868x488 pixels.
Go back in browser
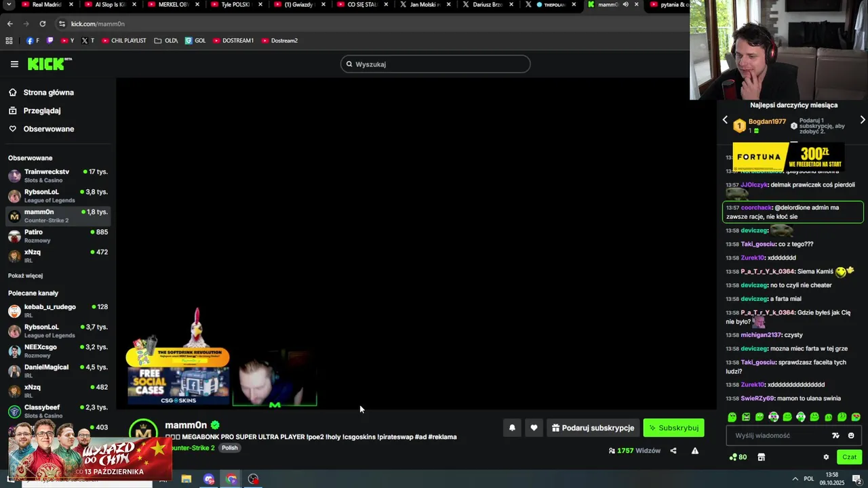pyautogui.click(x=9, y=24)
